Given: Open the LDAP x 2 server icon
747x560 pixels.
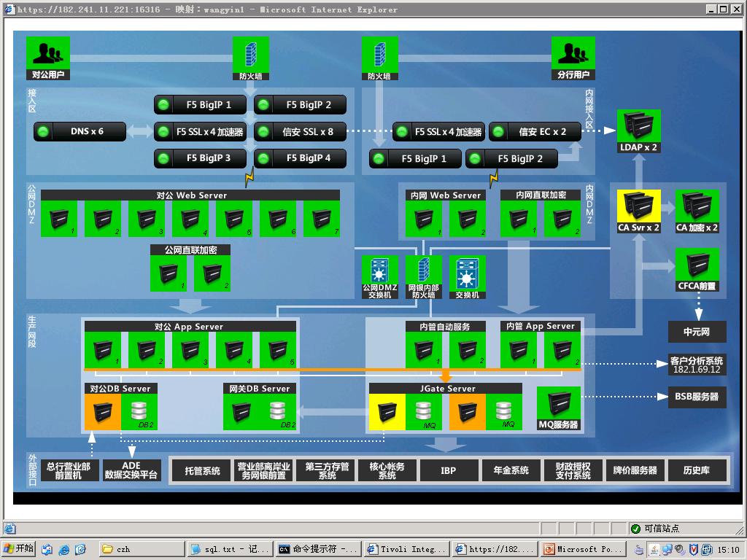Looking at the screenshot, I should point(638,126).
